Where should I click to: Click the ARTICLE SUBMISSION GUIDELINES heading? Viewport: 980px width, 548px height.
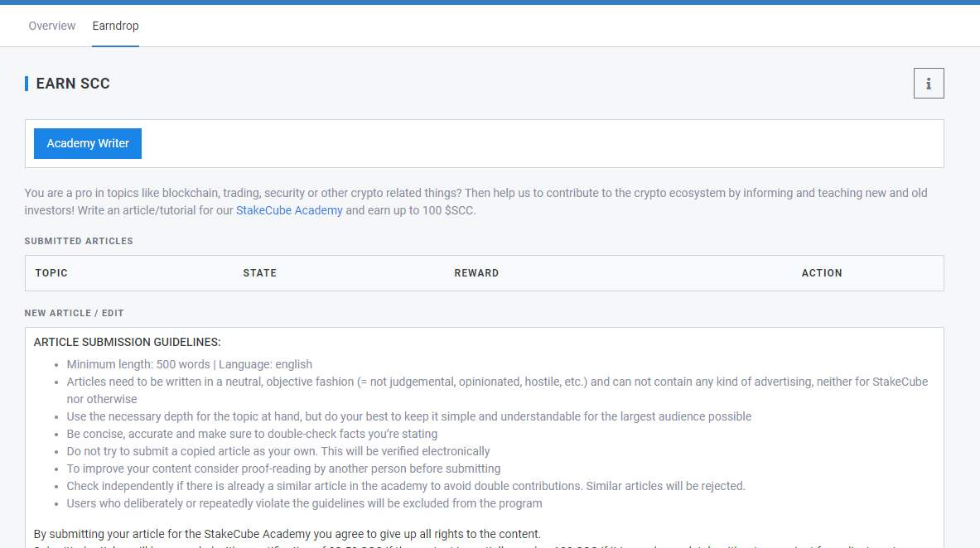(128, 343)
